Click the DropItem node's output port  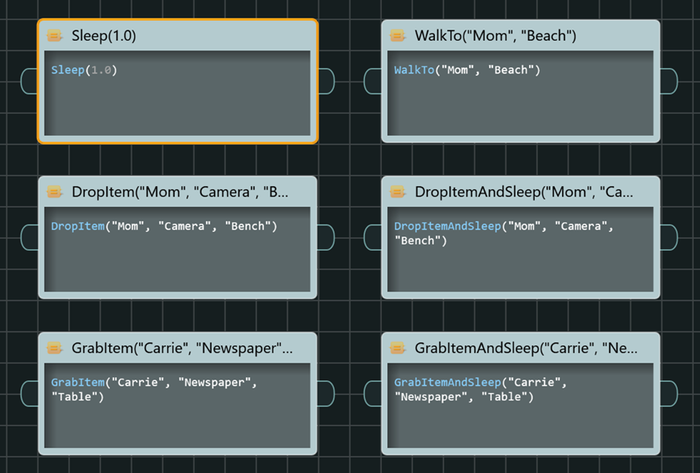[327, 237]
